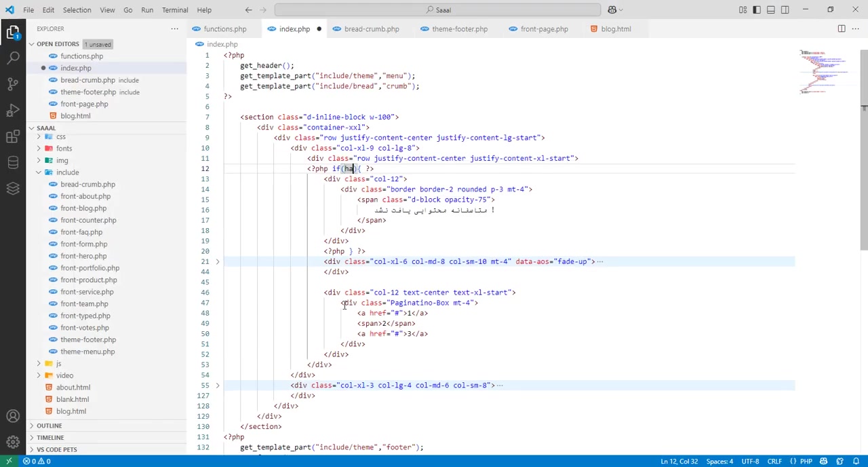Image resolution: width=868 pixels, height=467 pixels.
Task: Open Explorer more actions ellipsis
Action: point(174,29)
